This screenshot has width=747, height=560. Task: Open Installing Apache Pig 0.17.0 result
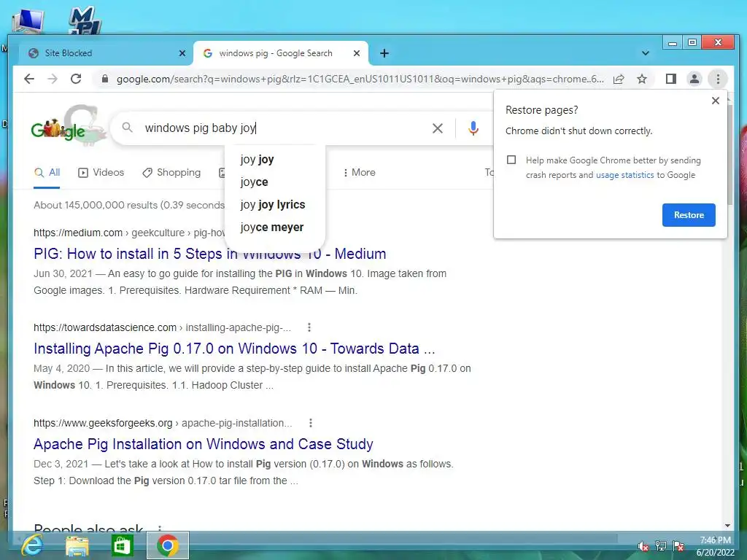pos(234,349)
